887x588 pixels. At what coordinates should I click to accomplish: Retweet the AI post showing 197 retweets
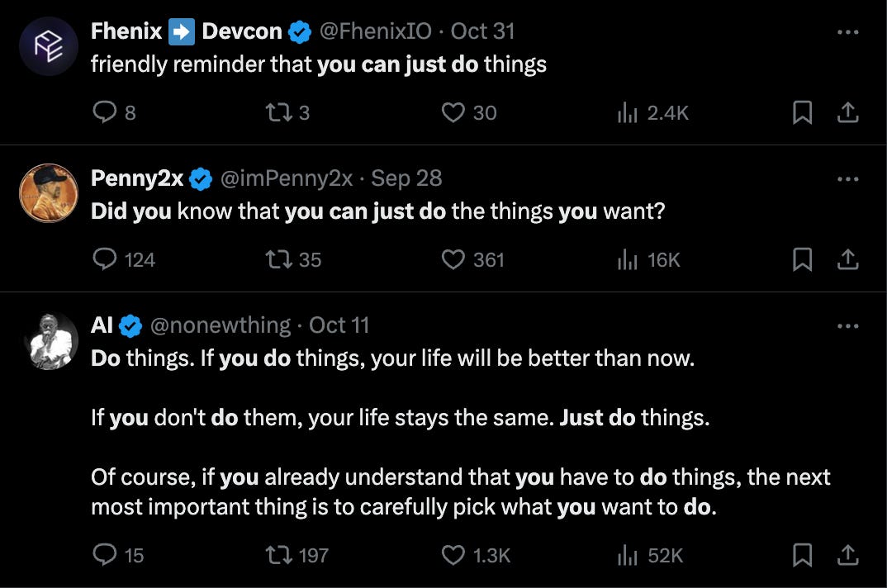[280, 555]
